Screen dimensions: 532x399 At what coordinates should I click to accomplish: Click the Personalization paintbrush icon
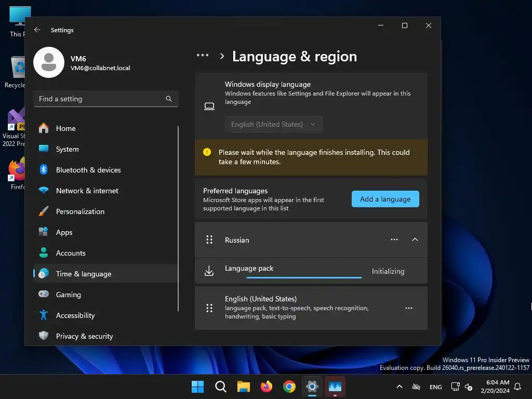click(x=44, y=211)
